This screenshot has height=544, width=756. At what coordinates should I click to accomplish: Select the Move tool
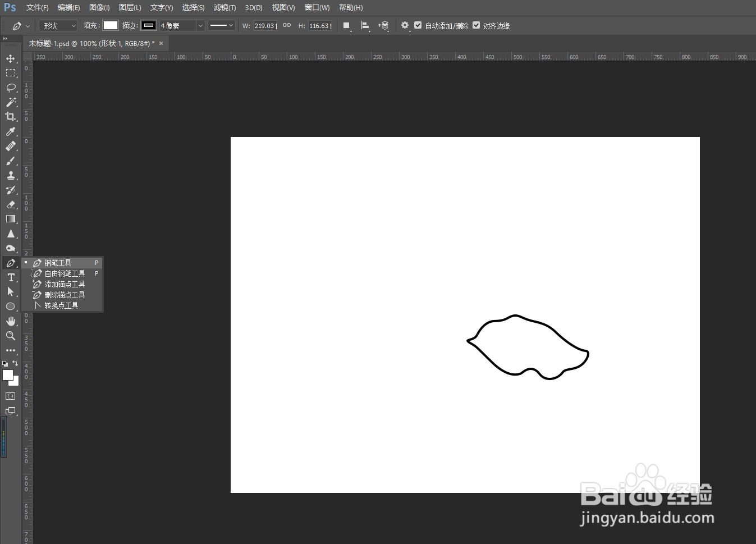(11, 58)
